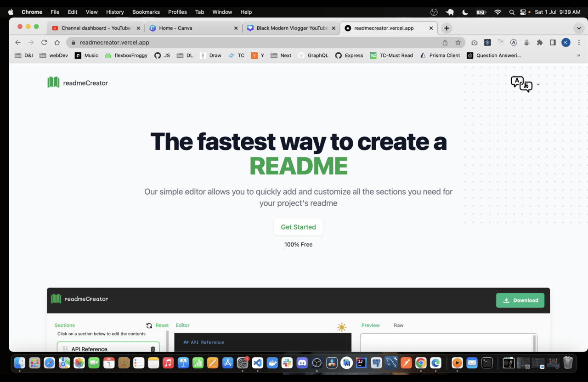Open the webDev bookmarks folder
The height and width of the screenshot is (382, 588).
tap(53, 56)
